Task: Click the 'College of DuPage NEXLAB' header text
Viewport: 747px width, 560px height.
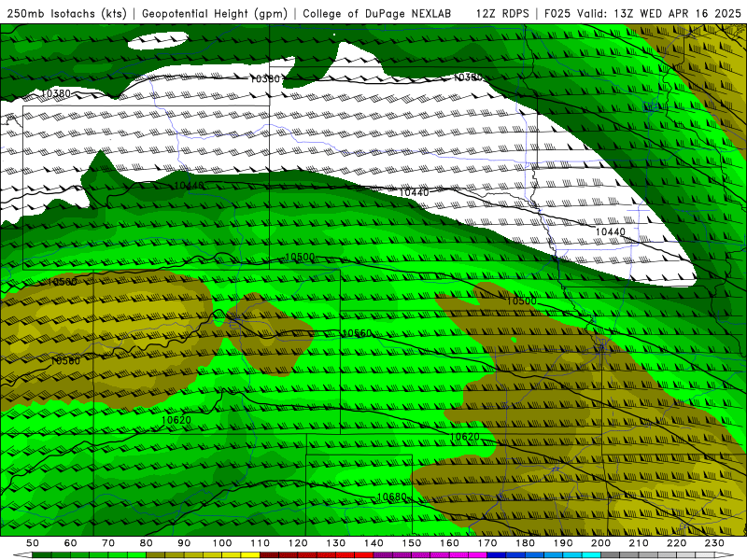Action: tap(377, 13)
